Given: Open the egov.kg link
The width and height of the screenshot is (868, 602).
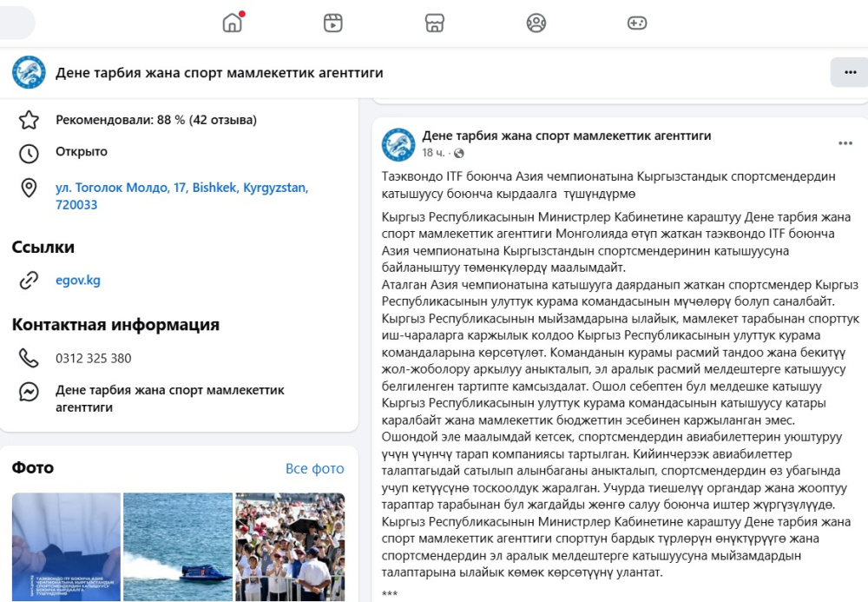Looking at the screenshot, I should (x=78, y=281).
